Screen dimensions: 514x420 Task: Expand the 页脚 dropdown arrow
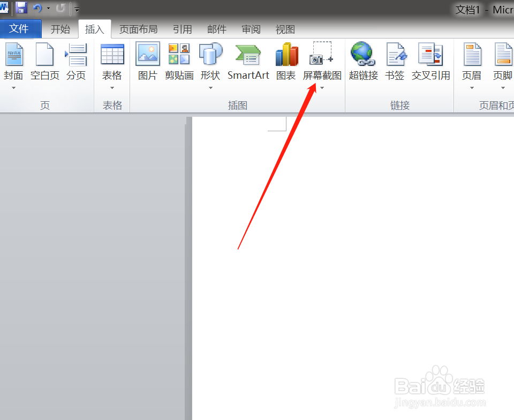tap(503, 88)
